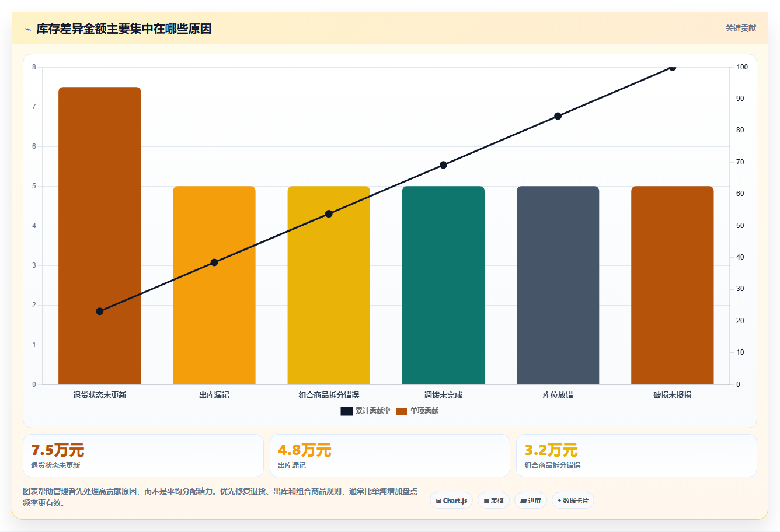The image size is (780, 532).
Task: Click the description paragraph starting 图表帮助管理者
Action: click(220, 497)
